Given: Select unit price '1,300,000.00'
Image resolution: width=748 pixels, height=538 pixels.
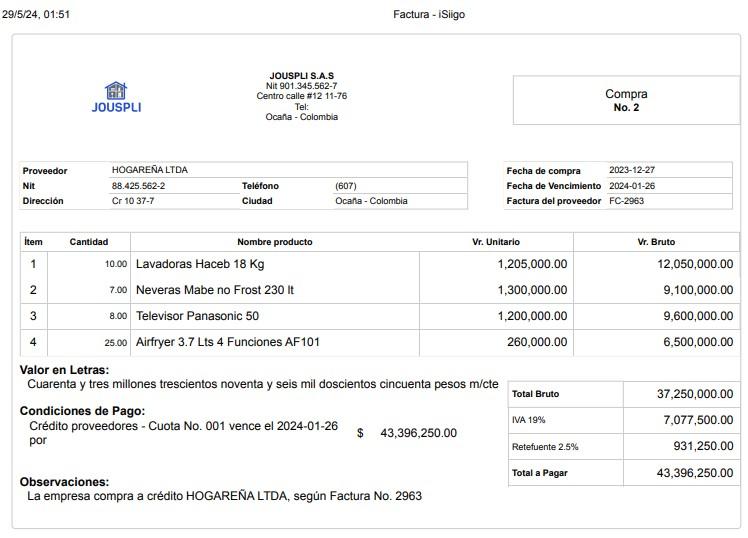Looking at the screenshot, I should [x=532, y=290].
